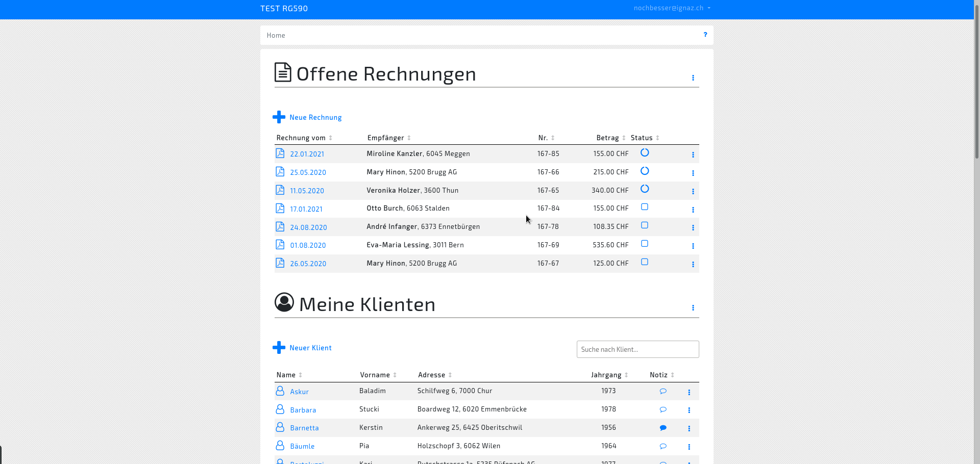Mark invoice 167-78 status checkbox
This screenshot has width=980, height=464.
pos(644,225)
